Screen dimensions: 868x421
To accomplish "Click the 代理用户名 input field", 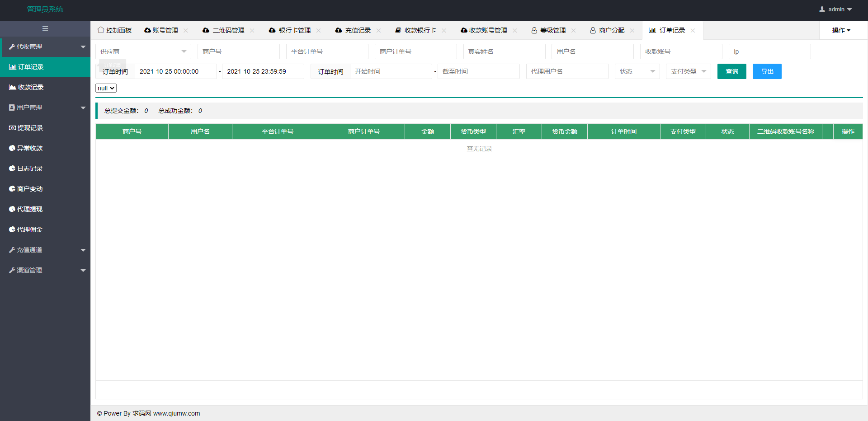I will 567,71.
